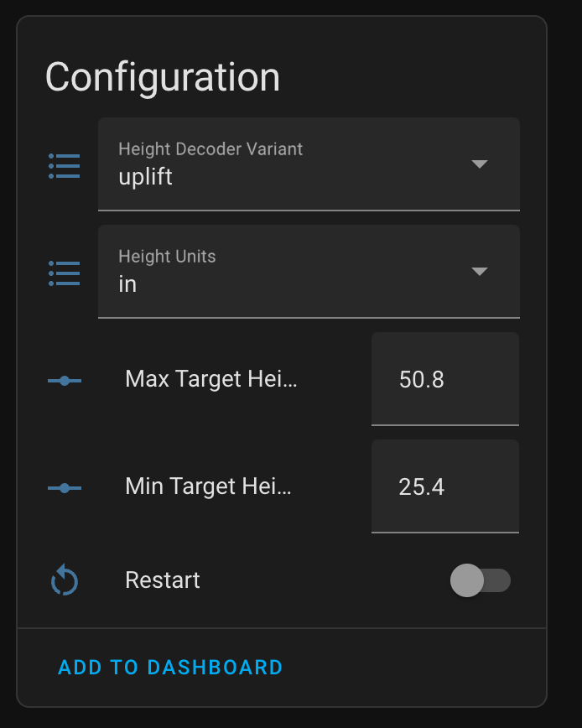Click the Restart label text
Viewport: 582px width, 728px height.
163,580
